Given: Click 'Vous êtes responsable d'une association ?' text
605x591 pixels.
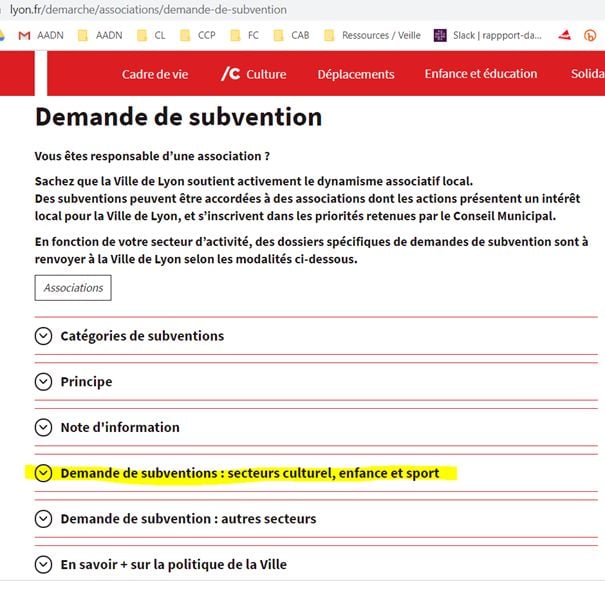Looking at the screenshot, I should (152, 156).
